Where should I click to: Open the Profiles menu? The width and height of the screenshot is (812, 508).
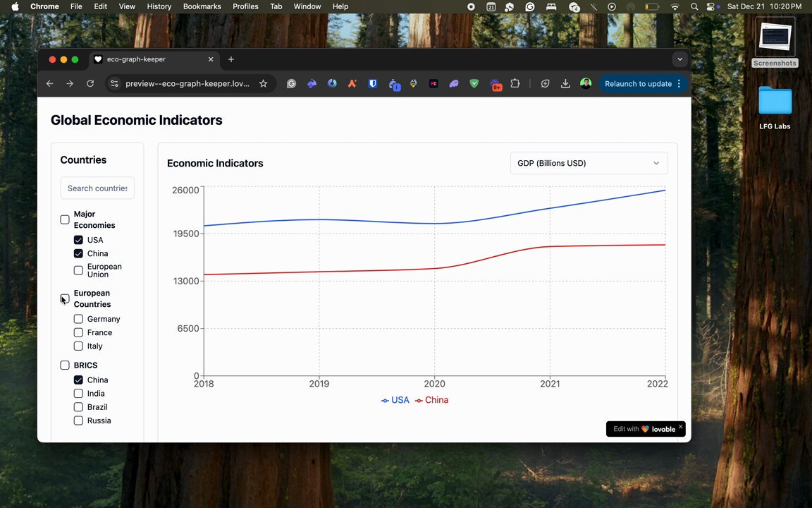(245, 7)
